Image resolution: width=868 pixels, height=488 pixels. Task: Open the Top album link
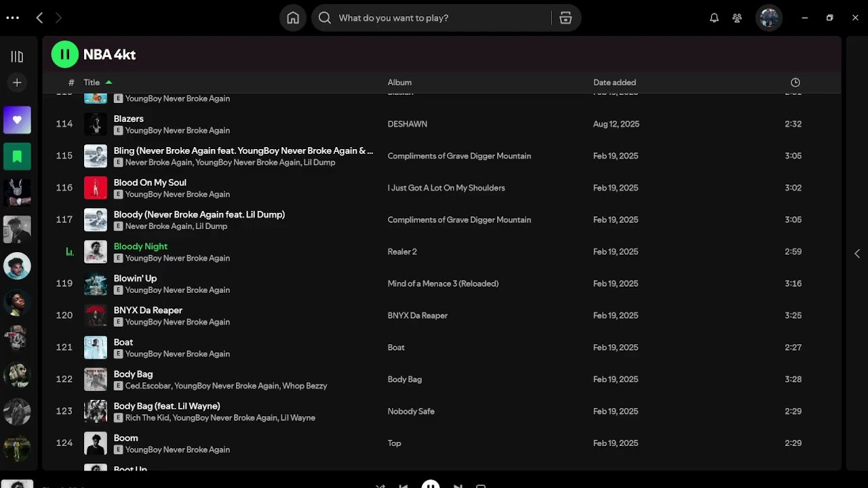[394, 443]
